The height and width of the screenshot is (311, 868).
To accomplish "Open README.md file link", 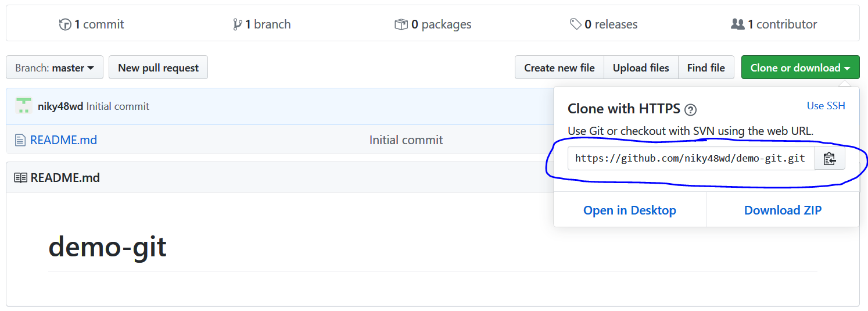I will coord(63,140).
